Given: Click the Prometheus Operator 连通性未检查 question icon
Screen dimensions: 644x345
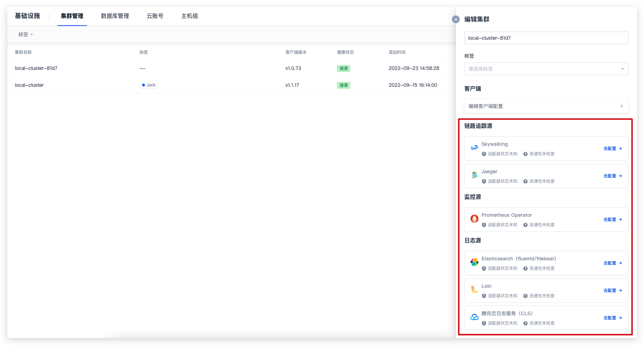Looking at the screenshot, I should 525,225.
